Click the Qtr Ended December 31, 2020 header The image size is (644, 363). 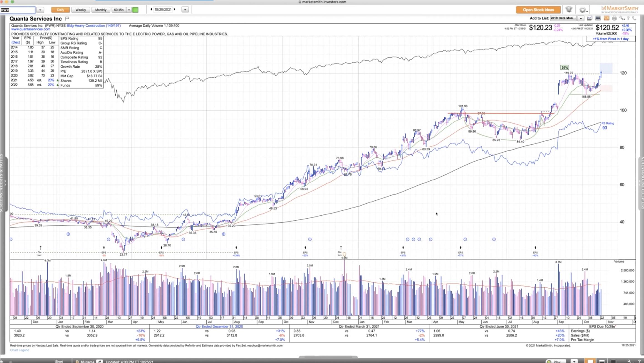pyautogui.click(x=219, y=326)
